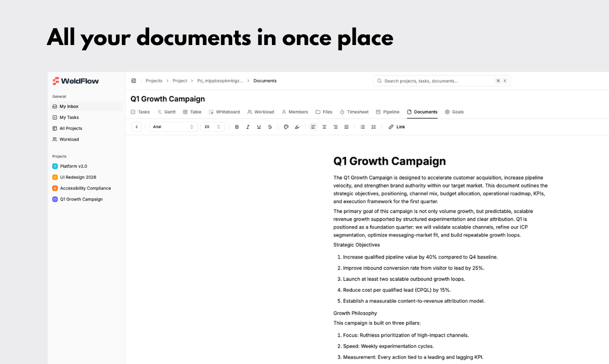
Task: Open My Inbox in sidebar
Action: click(86, 106)
